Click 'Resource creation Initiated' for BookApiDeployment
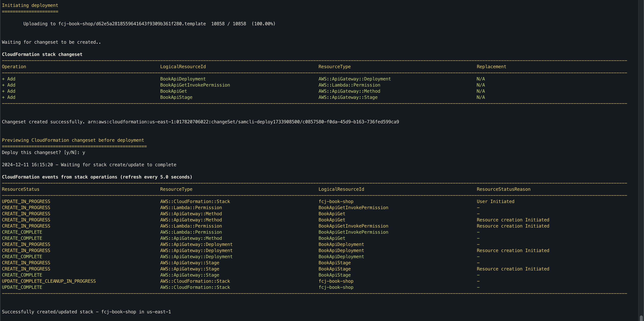This screenshot has height=321, width=644. coord(513,251)
